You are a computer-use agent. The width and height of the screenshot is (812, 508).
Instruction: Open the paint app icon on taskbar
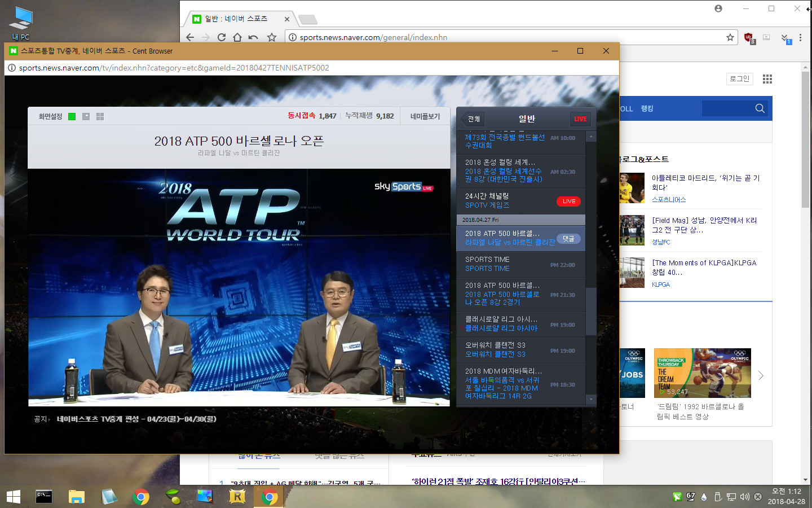pos(205,497)
